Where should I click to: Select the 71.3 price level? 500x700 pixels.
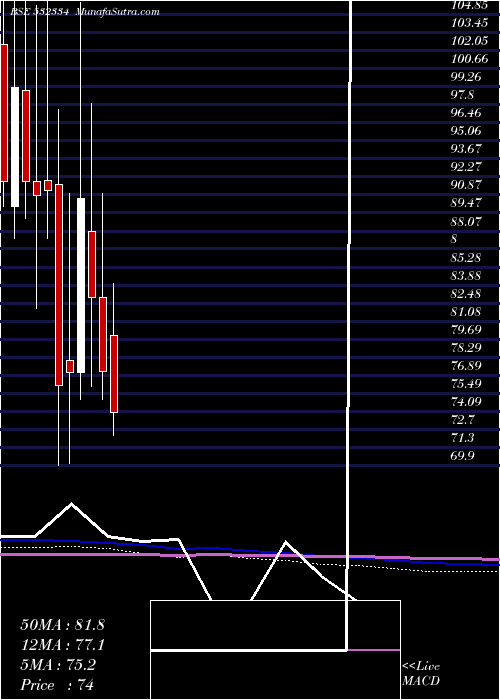tap(462, 438)
